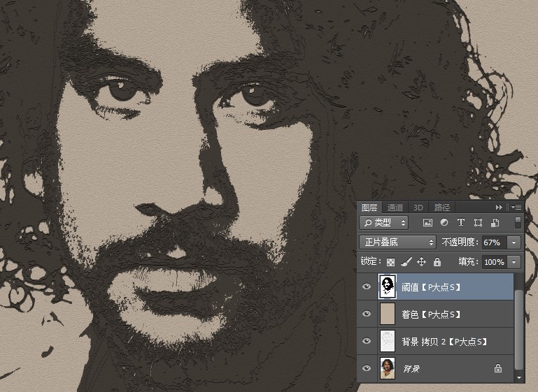
Task: Open the layers panel flyout menu
Action: click(x=516, y=207)
